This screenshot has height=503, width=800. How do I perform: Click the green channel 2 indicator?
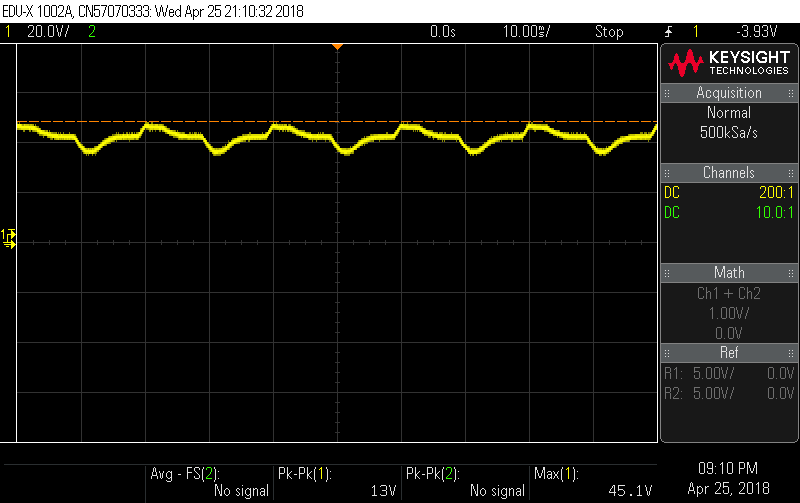[x=92, y=32]
